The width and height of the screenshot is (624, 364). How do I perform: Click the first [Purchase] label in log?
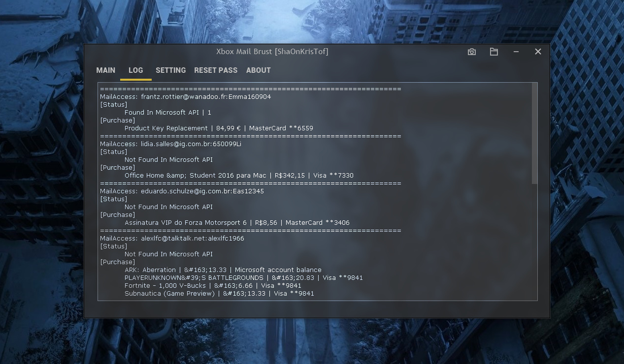pyautogui.click(x=117, y=121)
